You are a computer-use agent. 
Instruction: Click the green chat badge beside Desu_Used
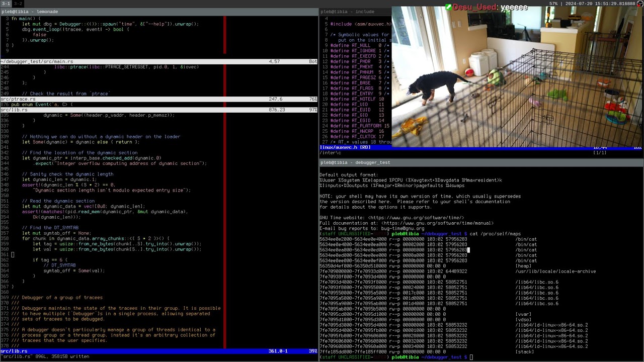point(448,7)
